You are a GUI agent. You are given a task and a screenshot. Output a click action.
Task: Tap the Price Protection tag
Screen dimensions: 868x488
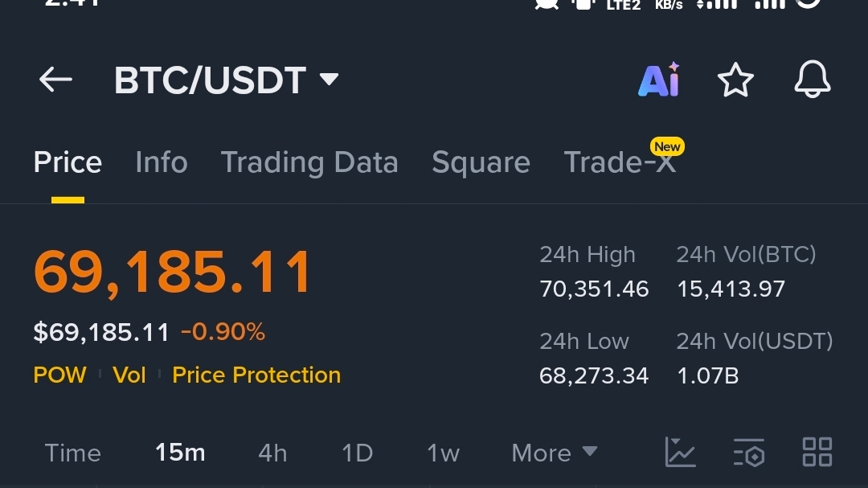[256, 375]
